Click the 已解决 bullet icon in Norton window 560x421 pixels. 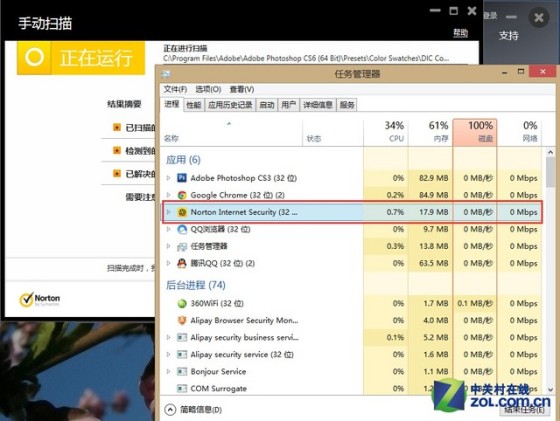117,174
